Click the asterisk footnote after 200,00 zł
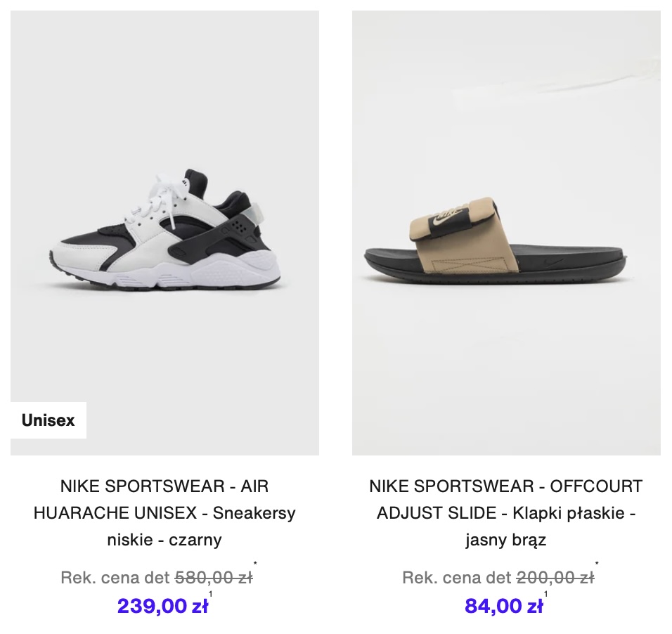This screenshot has height=634, width=672. [597, 563]
